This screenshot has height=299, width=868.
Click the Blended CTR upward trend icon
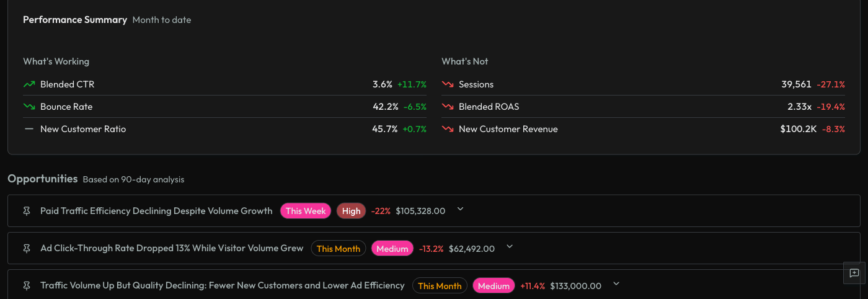pos(29,84)
